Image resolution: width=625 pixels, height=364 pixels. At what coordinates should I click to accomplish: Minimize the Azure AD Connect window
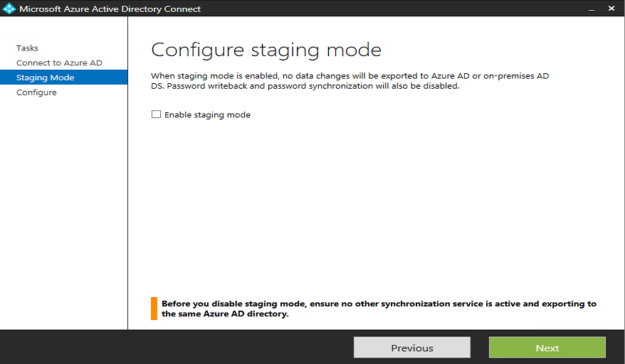[592, 9]
